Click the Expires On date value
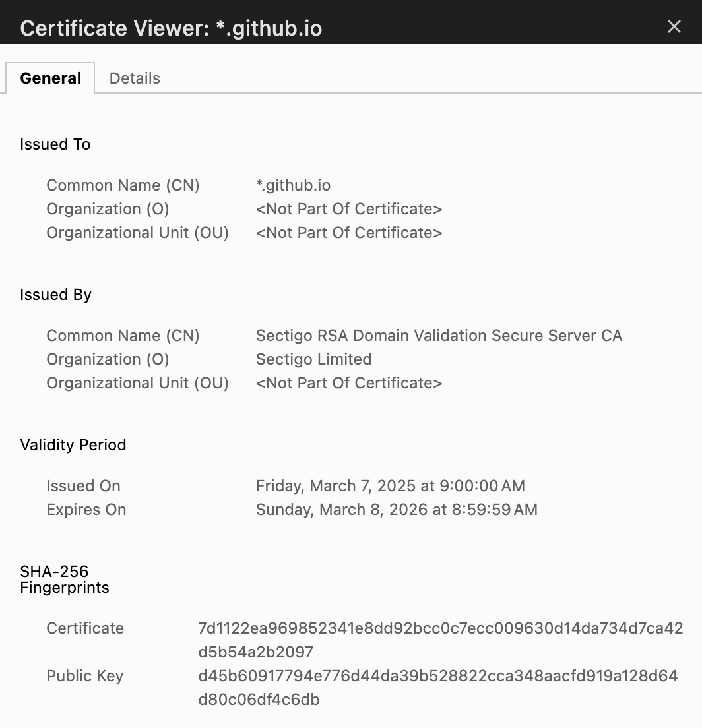This screenshot has width=702, height=728. tap(397, 510)
